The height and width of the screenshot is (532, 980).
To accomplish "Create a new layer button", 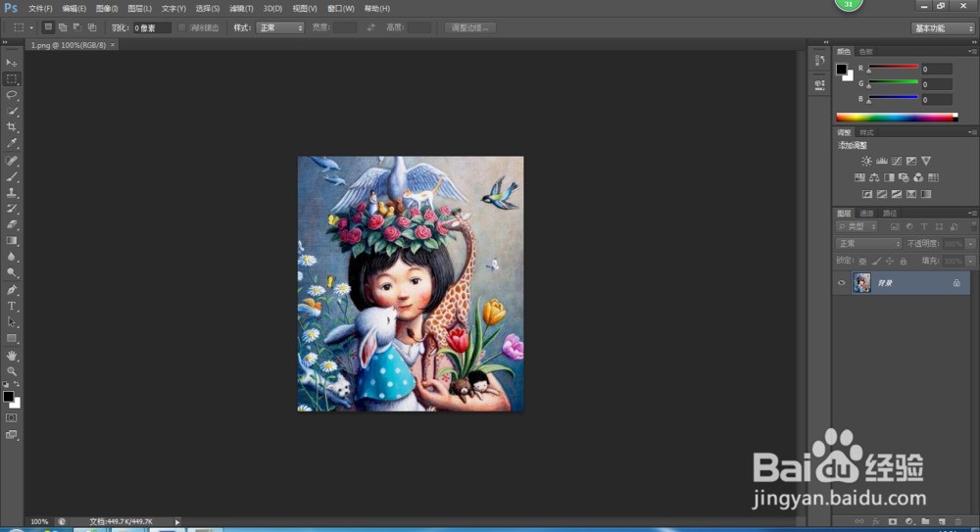I will pyautogui.click(x=941, y=521).
